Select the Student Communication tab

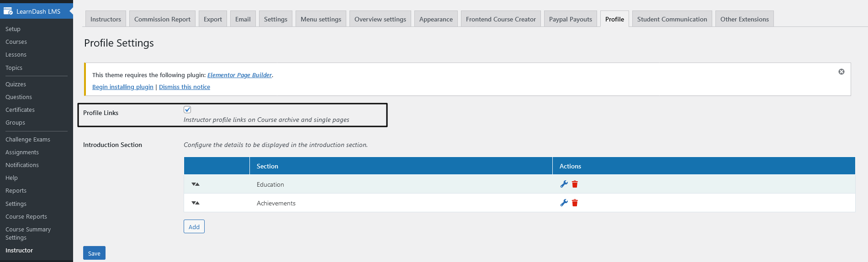(672, 19)
